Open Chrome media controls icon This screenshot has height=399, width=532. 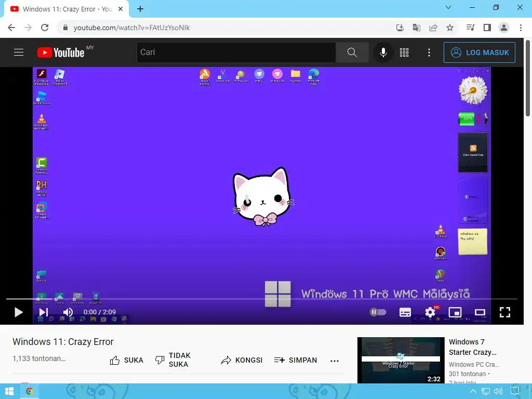(x=470, y=28)
